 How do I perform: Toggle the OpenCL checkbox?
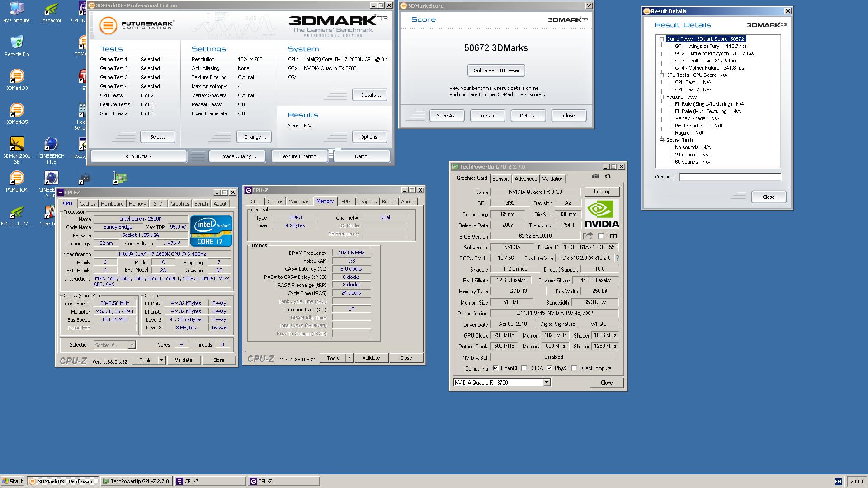[495, 368]
